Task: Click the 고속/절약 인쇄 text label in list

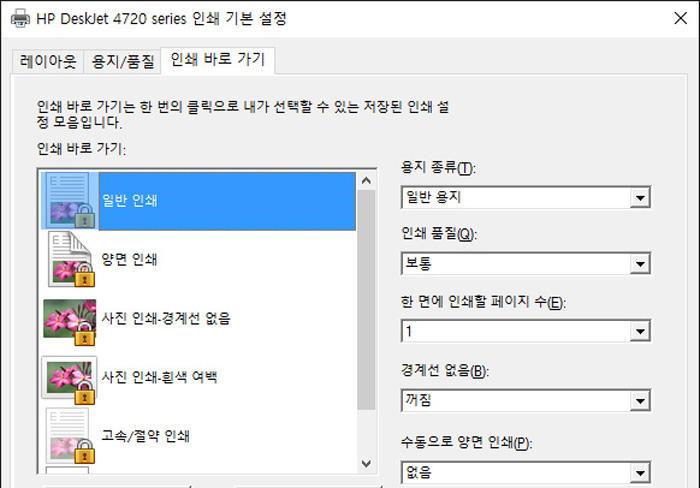Action: [x=146, y=436]
